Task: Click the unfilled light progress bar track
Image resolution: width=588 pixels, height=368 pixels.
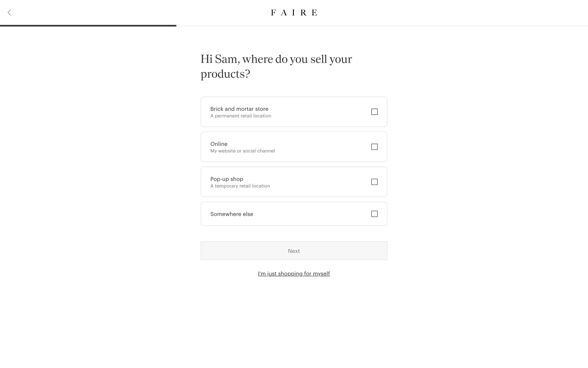Action: [x=382, y=26]
